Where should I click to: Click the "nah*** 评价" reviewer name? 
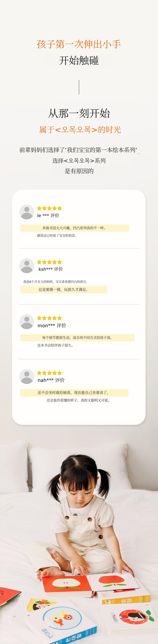click(51, 380)
